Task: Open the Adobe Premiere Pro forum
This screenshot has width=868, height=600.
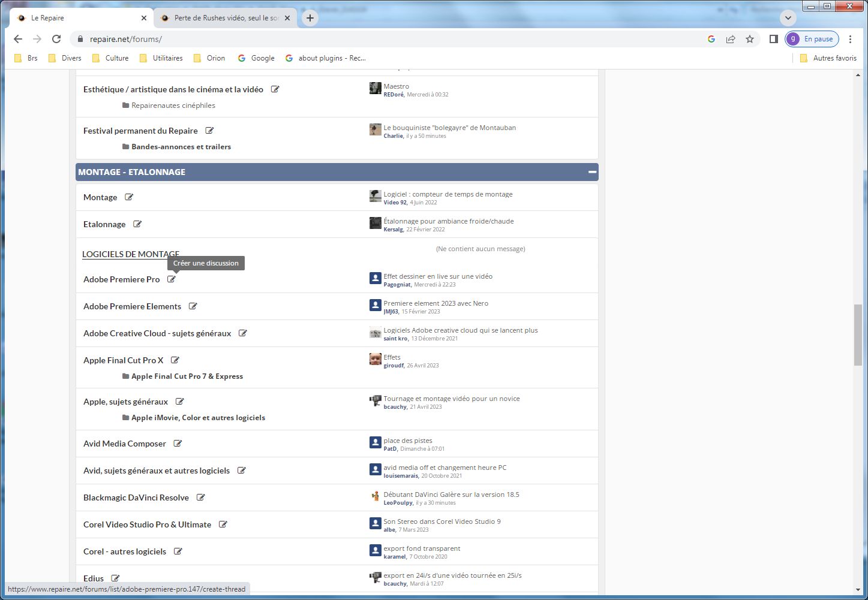Action: (122, 279)
